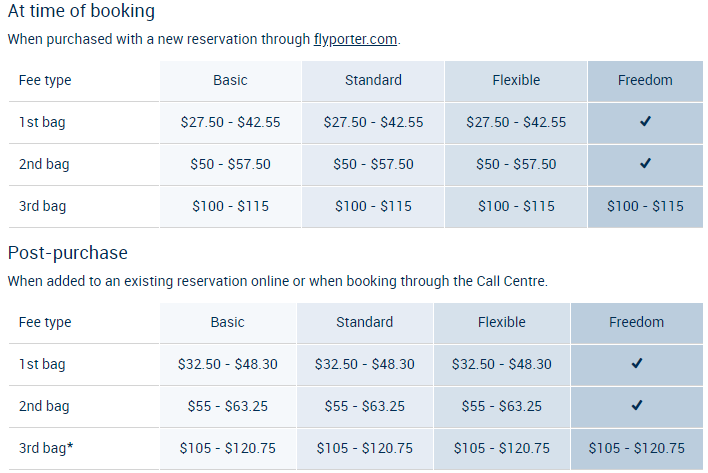Click Flexible 1st bag price $32.50 - $48.30
The width and height of the screenshot is (708, 473).
[502, 364]
